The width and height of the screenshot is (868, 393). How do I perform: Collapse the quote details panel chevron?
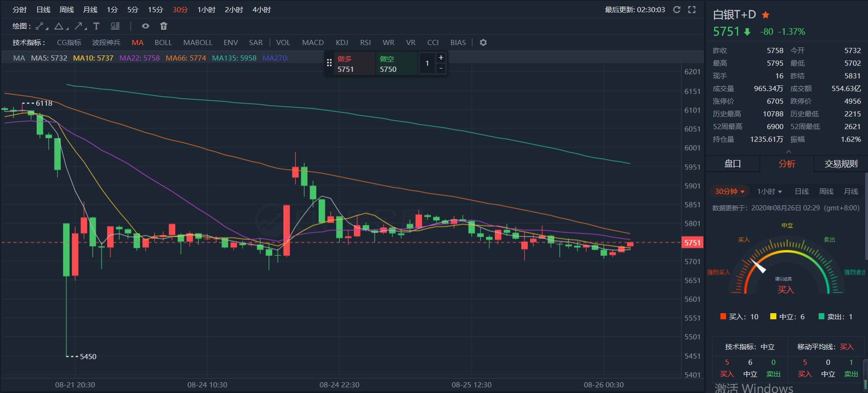(789, 151)
